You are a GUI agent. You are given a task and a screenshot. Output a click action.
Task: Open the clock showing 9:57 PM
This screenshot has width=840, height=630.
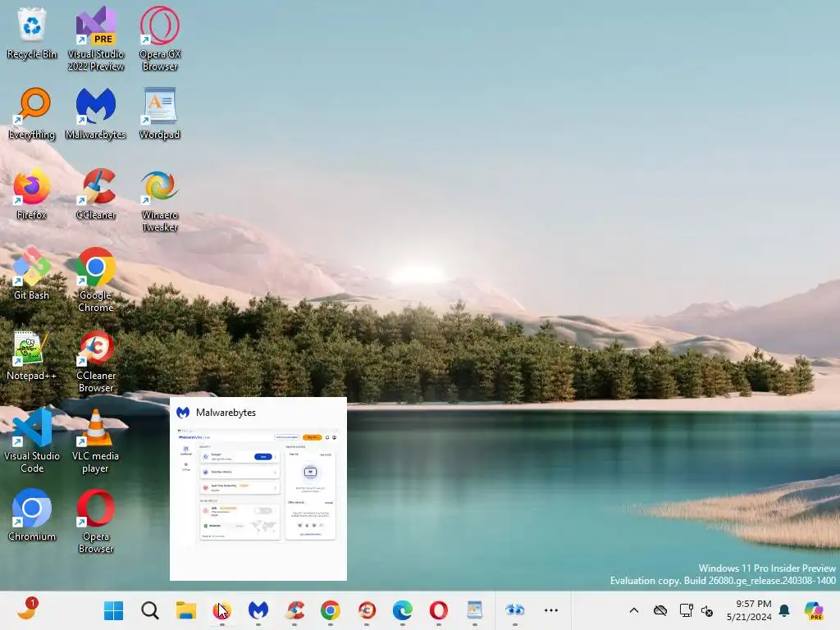coord(749,610)
